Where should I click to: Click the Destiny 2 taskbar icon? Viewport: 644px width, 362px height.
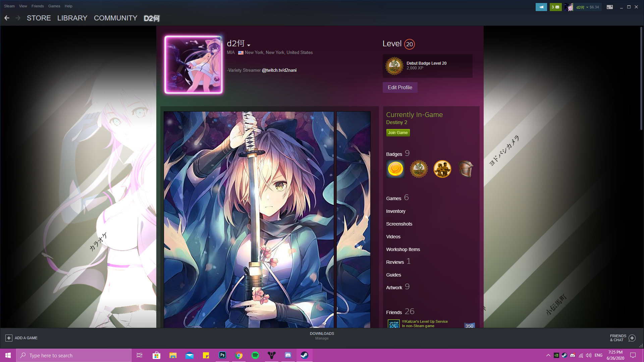(272, 355)
